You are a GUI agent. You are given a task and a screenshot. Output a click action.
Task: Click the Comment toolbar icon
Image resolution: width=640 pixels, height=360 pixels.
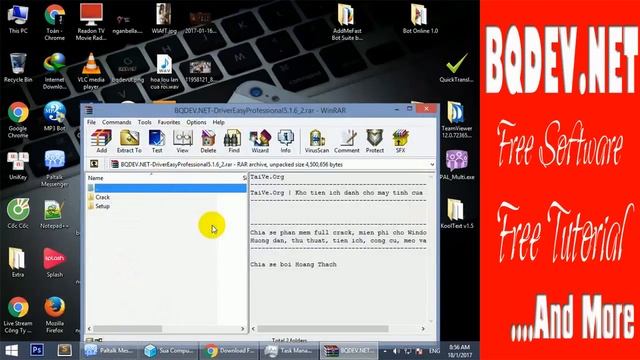click(347, 141)
